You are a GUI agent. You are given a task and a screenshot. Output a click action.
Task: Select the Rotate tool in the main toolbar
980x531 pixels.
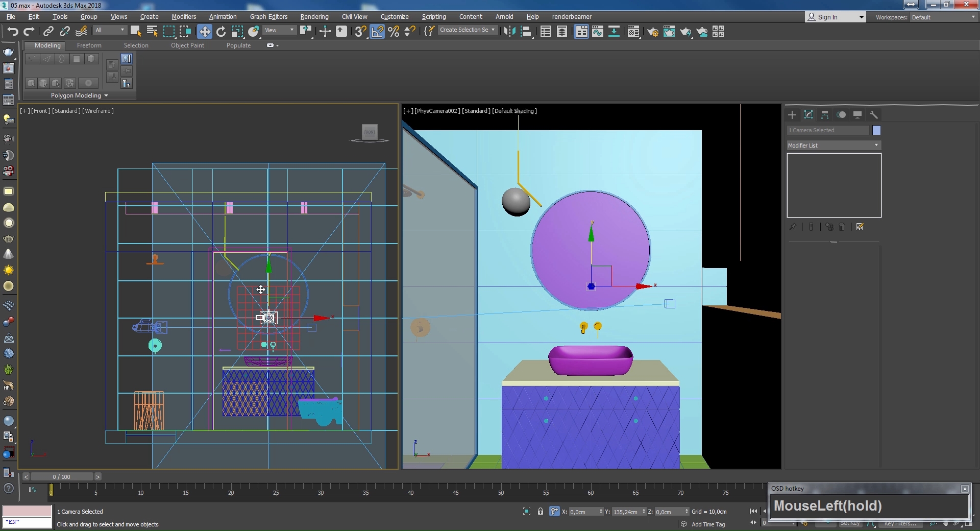(x=220, y=32)
